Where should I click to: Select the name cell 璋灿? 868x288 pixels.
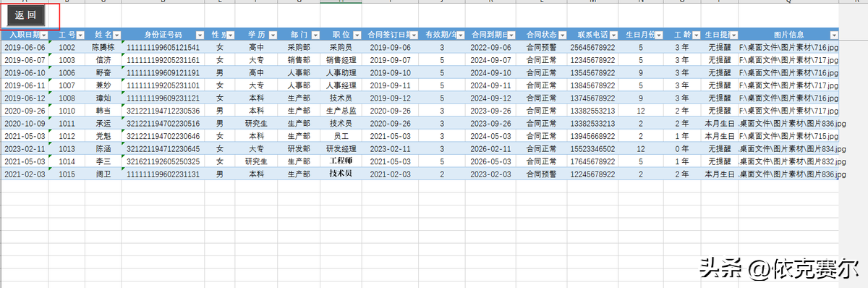(x=104, y=98)
